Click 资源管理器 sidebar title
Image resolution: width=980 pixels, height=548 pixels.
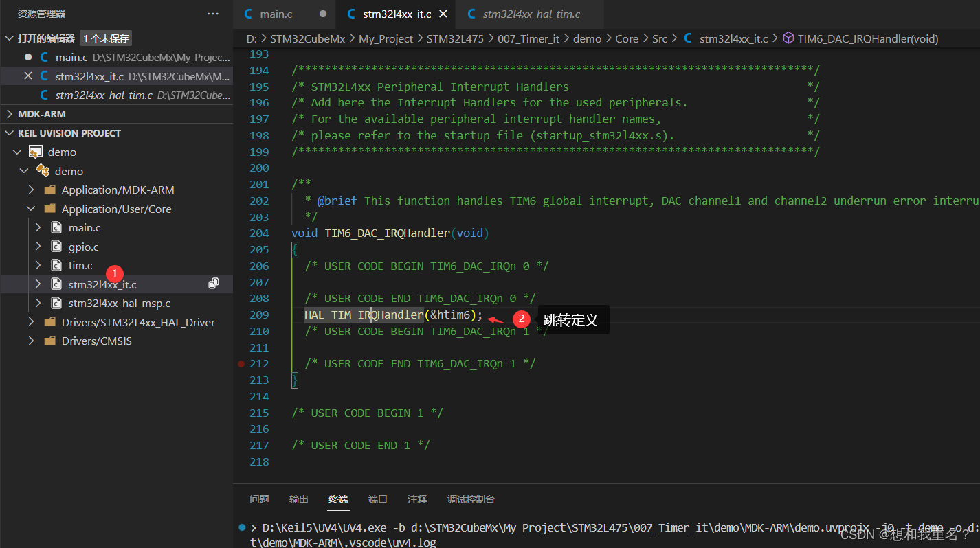coord(41,14)
